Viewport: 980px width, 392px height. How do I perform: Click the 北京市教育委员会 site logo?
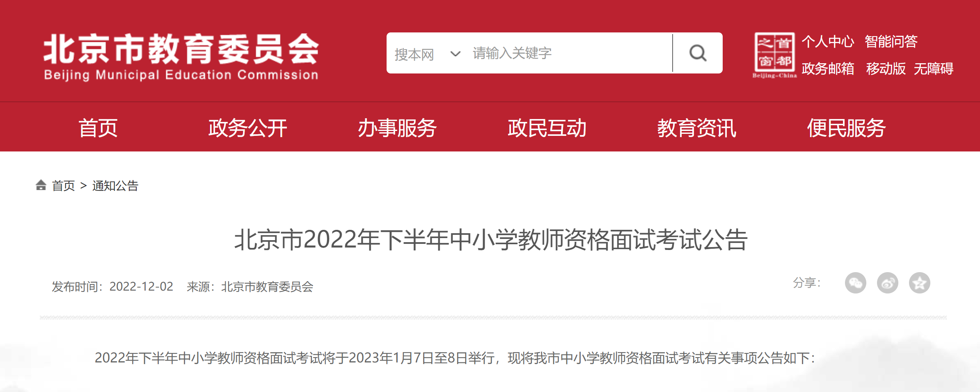point(181,57)
